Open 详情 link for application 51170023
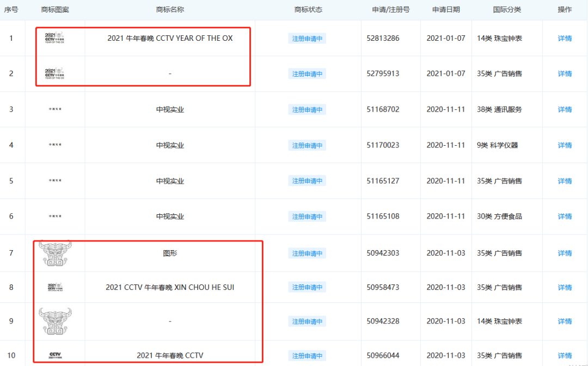The image size is (588, 366). (x=565, y=145)
